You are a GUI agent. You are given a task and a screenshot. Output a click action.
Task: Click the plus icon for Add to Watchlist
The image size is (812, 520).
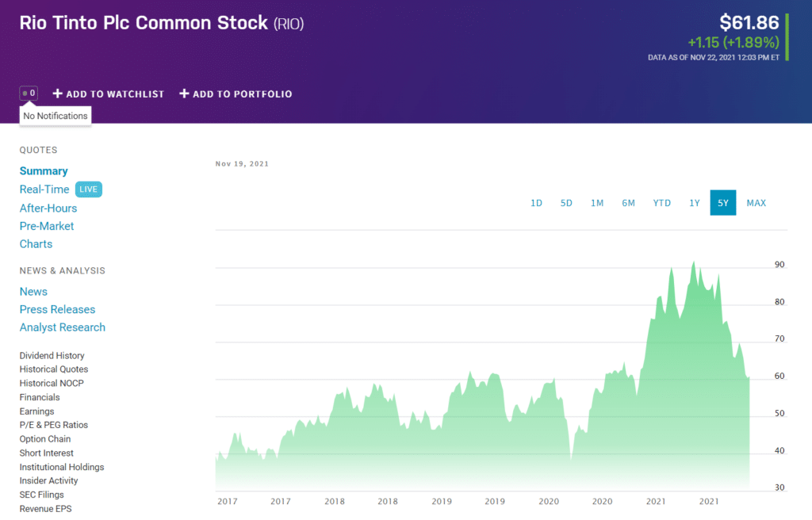pos(57,94)
